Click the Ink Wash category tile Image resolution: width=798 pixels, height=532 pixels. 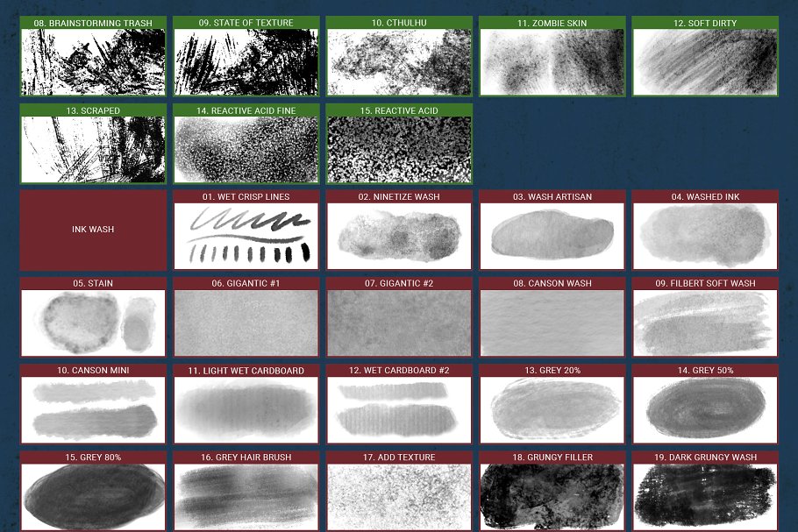click(93, 230)
